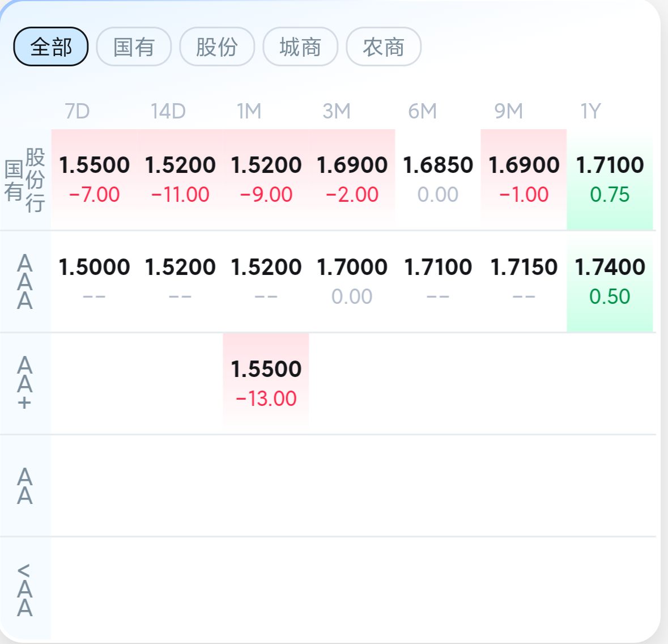The width and height of the screenshot is (668, 644).
Task: Click the 14D column header
Action: (x=168, y=111)
